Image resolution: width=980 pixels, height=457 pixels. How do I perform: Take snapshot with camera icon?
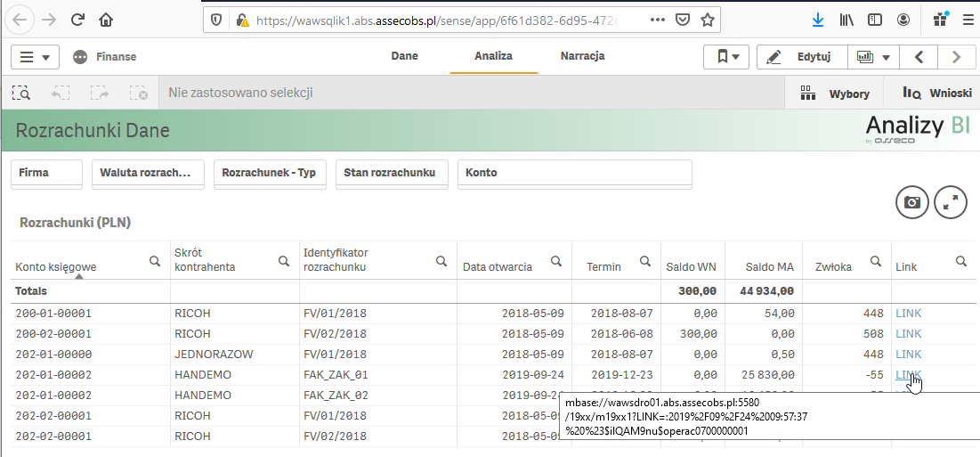911,202
